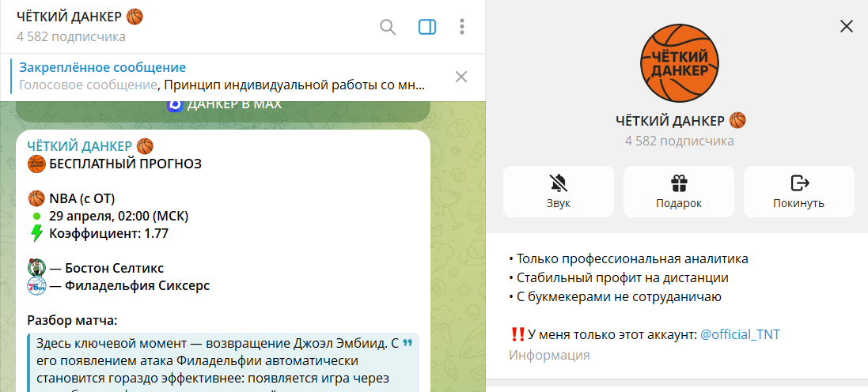
Task: Click the ДАНКЕР В MAX button
Action: [x=224, y=104]
